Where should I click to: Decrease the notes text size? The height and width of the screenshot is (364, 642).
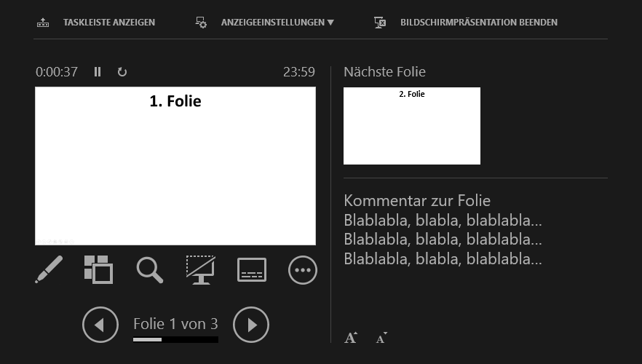(x=381, y=338)
